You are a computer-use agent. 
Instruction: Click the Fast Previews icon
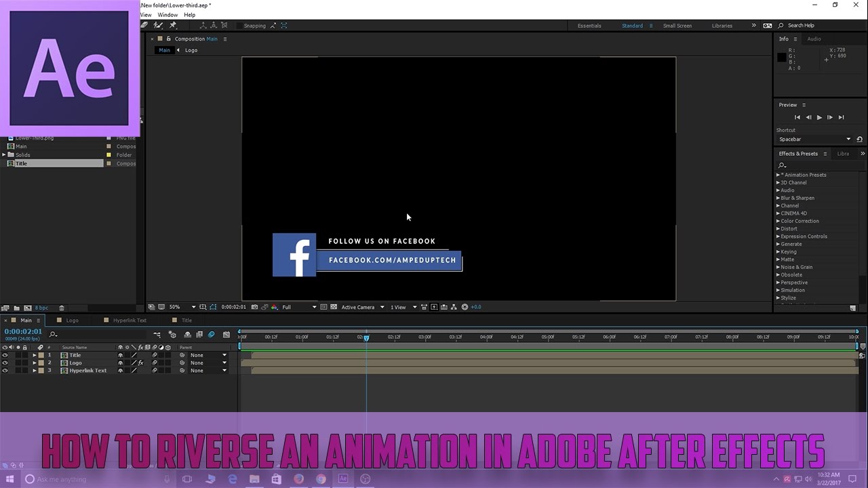(434, 307)
